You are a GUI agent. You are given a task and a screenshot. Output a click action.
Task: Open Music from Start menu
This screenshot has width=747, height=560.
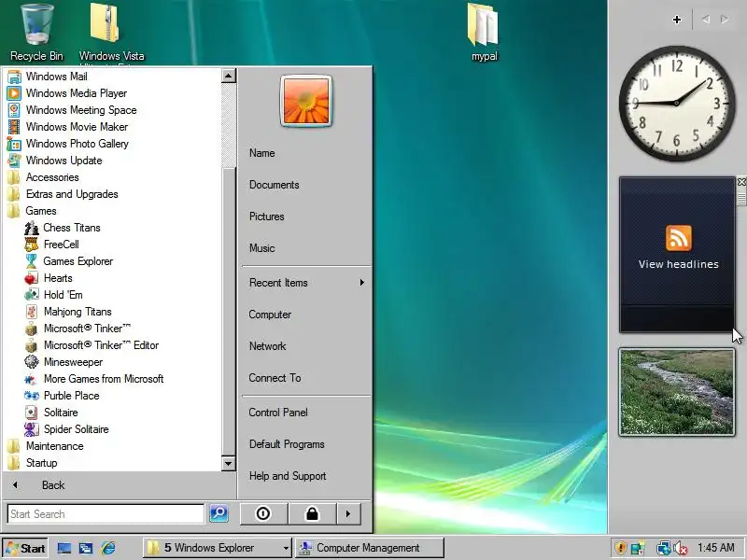coord(262,248)
